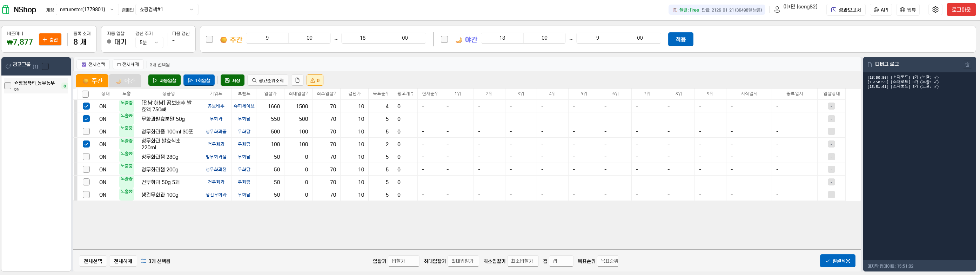Click the NShop shopping bag logo
This screenshot has width=980, height=275.
[6, 9]
